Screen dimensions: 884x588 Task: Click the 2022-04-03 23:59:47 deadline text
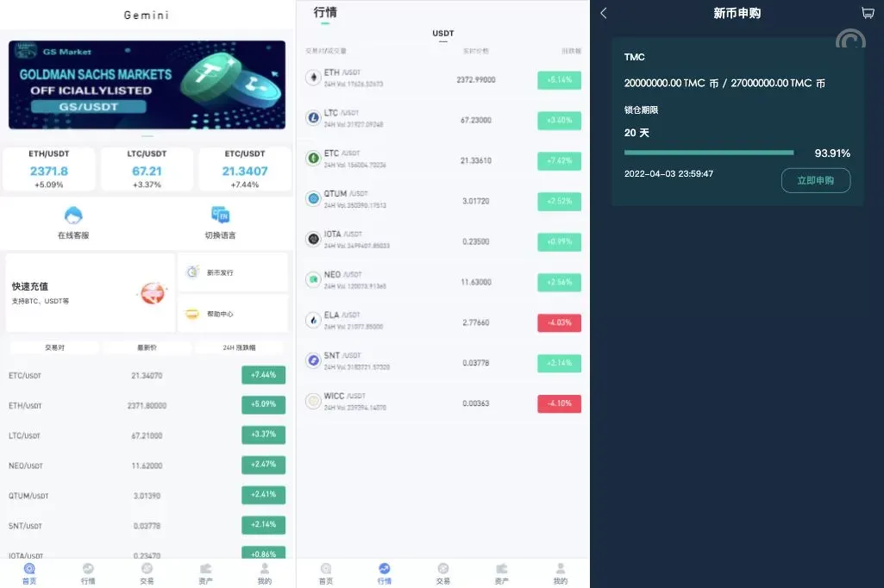(x=668, y=173)
